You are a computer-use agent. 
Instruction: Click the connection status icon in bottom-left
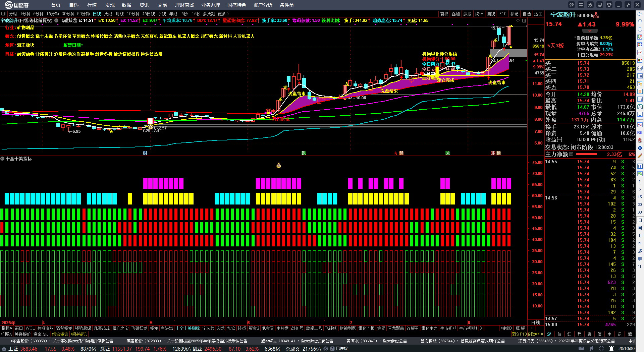point(4,349)
